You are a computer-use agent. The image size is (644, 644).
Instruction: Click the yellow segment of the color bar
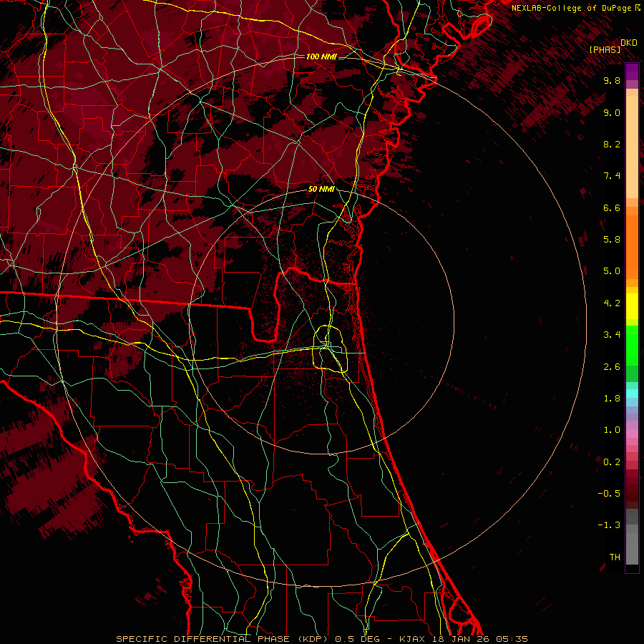(632, 306)
